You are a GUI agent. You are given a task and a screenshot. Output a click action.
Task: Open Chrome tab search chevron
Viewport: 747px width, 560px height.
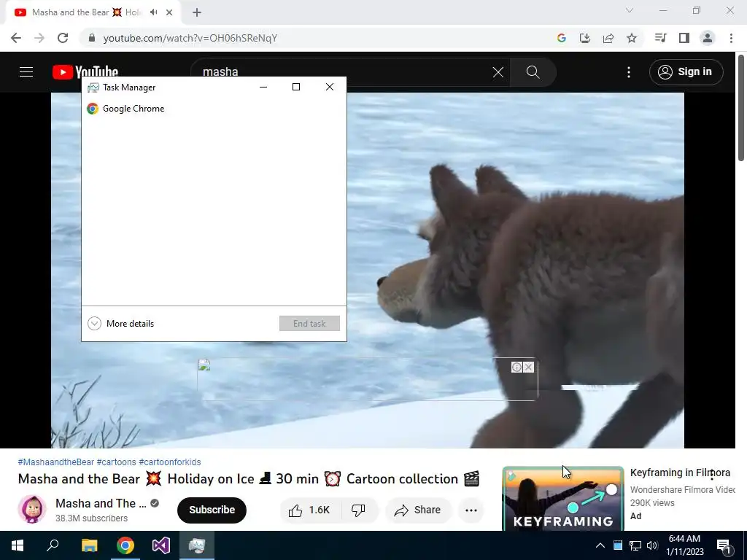pos(630,10)
